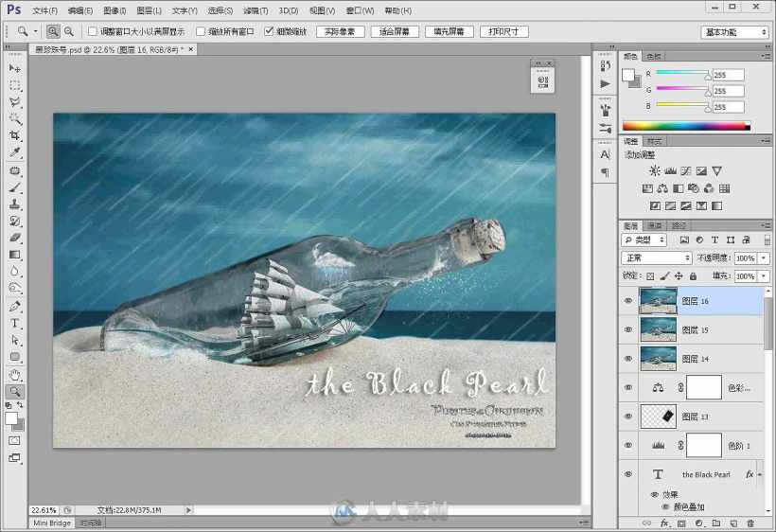Click the Zoom Out option icon
Screen dimensions: 776x532
[x=69, y=31]
